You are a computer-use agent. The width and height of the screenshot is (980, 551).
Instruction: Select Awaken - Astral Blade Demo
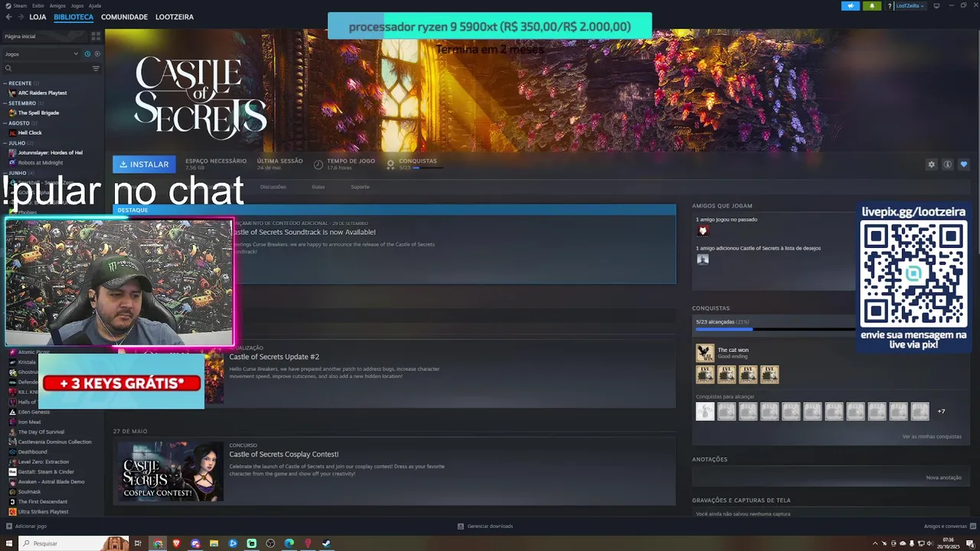point(51,481)
